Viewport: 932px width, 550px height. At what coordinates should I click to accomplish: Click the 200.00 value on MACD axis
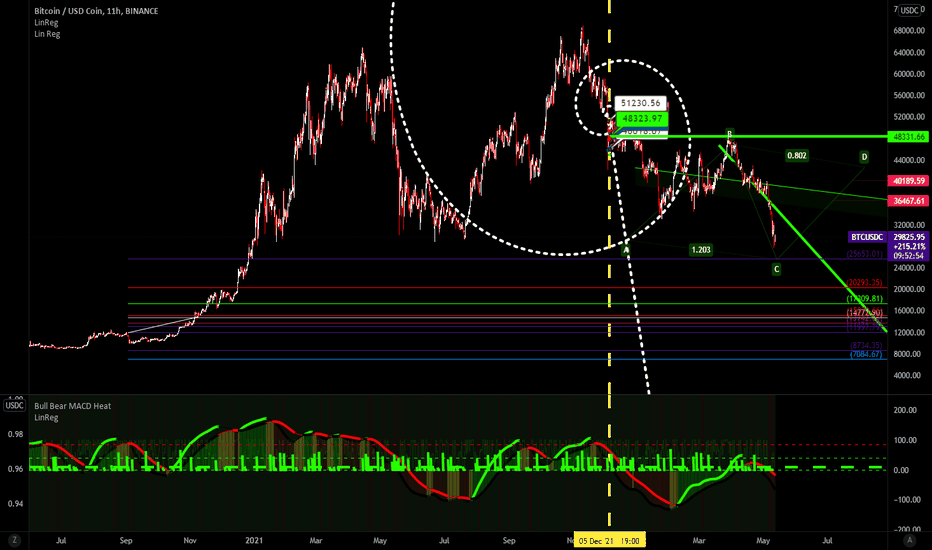click(x=905, y=410)
